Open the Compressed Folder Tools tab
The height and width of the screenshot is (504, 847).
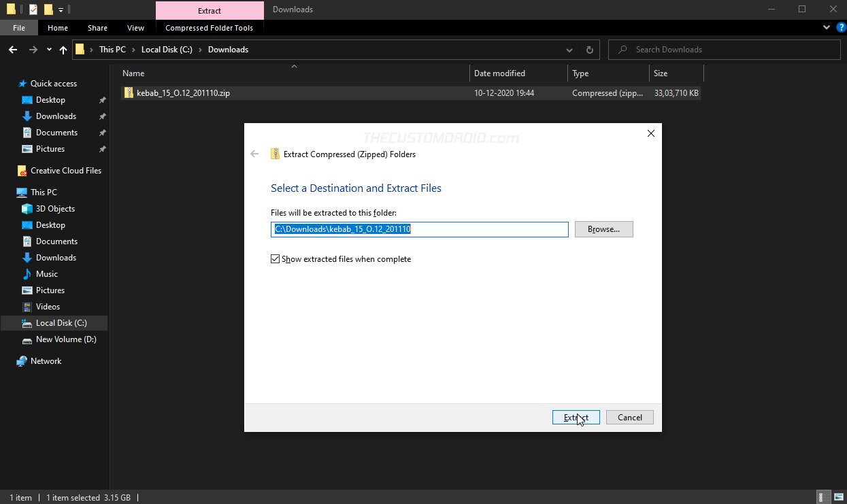point(209,28)
